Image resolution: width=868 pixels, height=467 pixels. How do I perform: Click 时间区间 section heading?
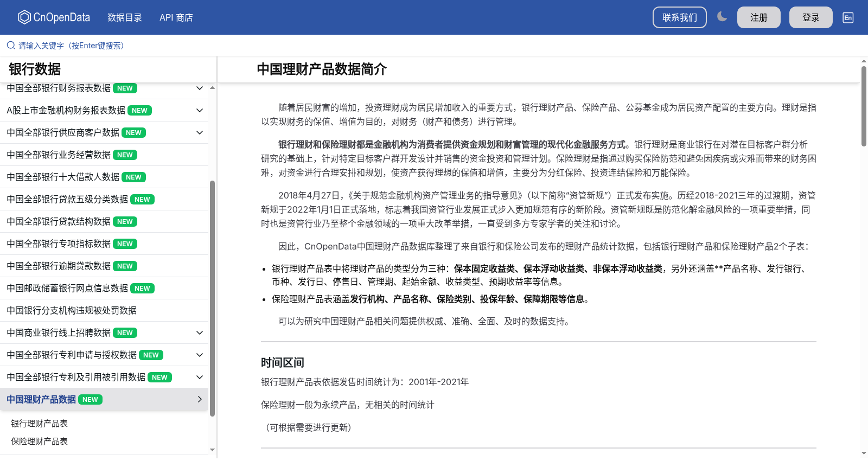pyautogui.click(x=283, y=362)
